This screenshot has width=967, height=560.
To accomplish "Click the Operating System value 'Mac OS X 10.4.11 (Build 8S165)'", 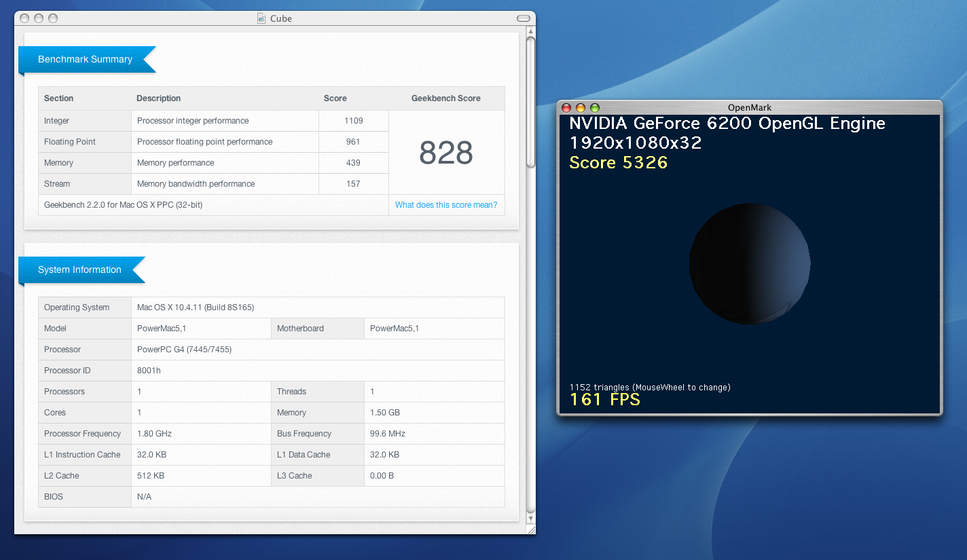I will tap(196, 307).
